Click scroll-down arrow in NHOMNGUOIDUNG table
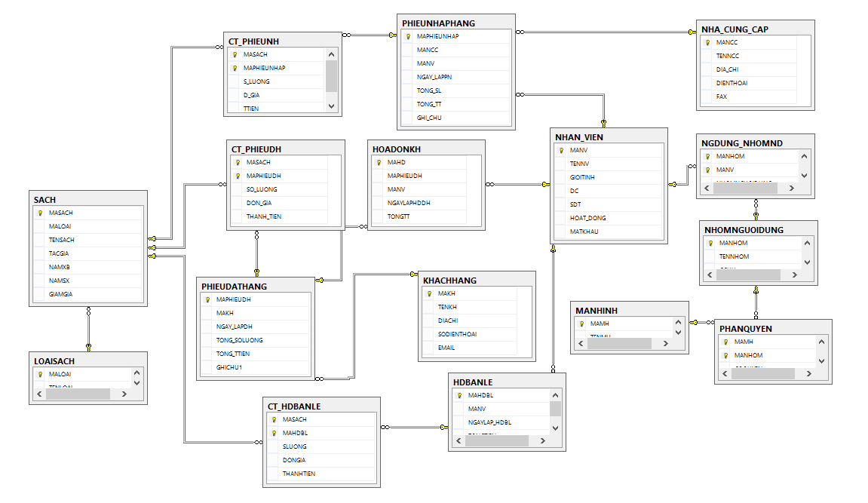This screenshot has width=868, height=503. (x=807, y=262)
